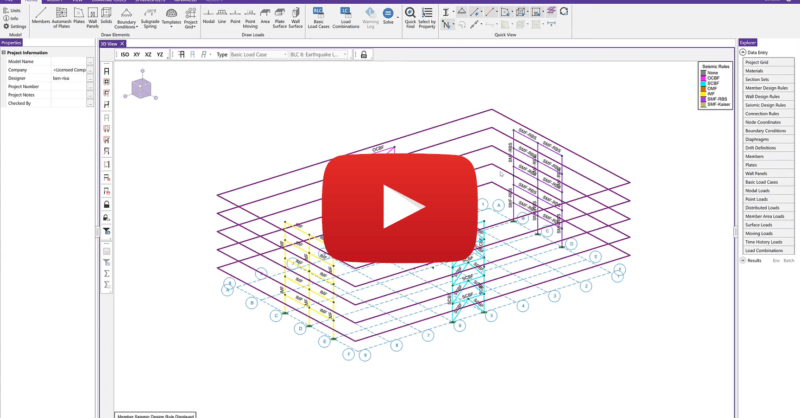
Task: Toggle the lock icon in view toolbar
Action: click(x=363, y=55)
